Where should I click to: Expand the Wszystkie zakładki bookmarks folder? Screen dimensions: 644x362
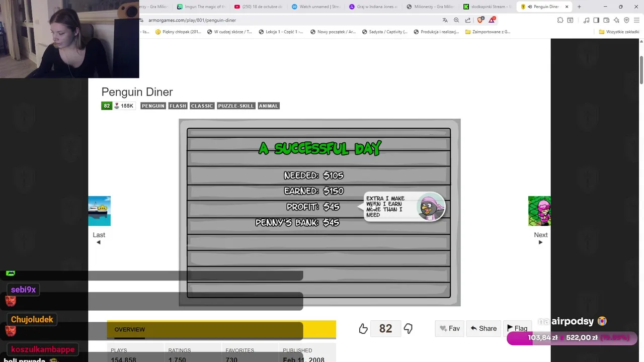click(619, 32)
